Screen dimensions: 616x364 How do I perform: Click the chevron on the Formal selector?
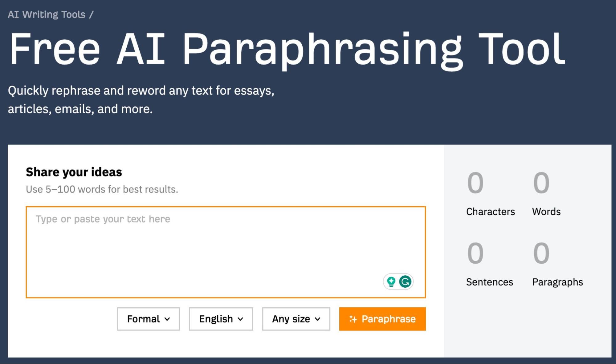tap(167, 319)
